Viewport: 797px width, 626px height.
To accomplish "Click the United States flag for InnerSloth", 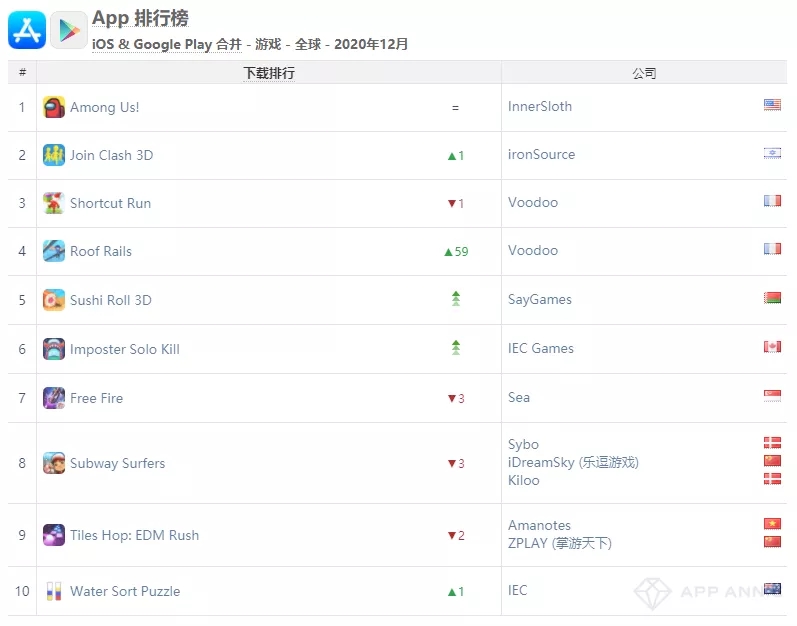I will click(x=772, y=105).
